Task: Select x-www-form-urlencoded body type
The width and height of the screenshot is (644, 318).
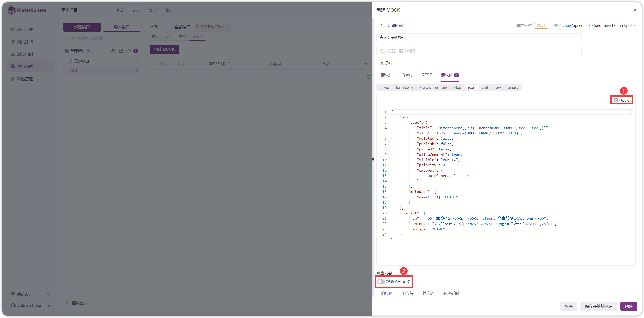Action: tap(440, 88)
